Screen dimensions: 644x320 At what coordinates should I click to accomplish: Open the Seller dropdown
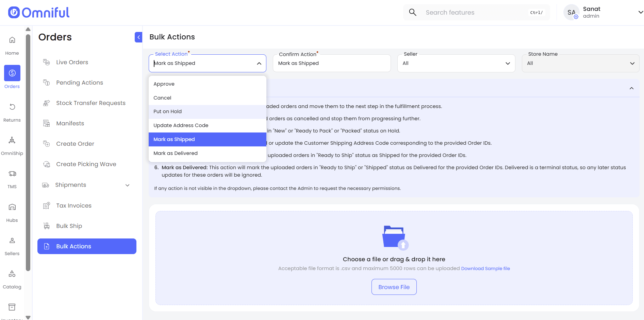456,63
